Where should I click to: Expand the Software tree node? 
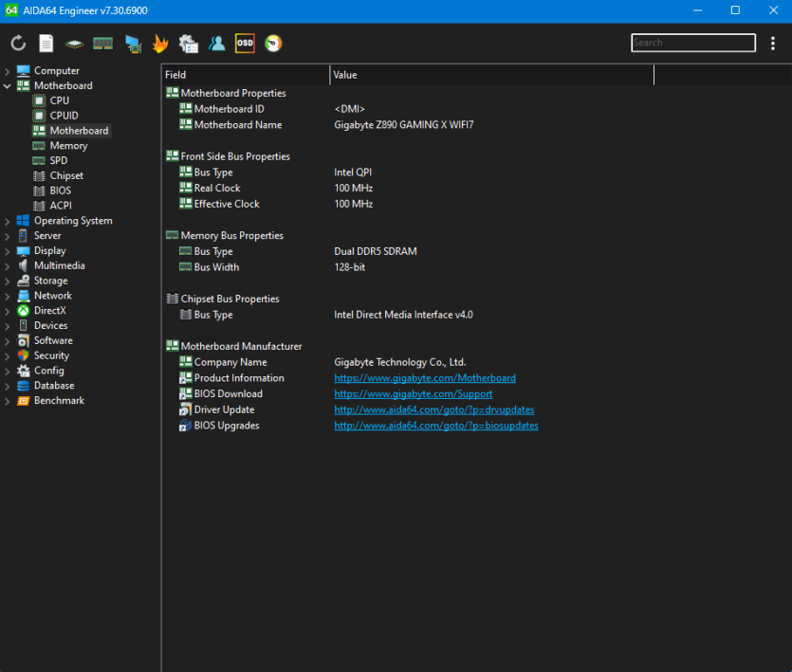[x=7, y=341]
